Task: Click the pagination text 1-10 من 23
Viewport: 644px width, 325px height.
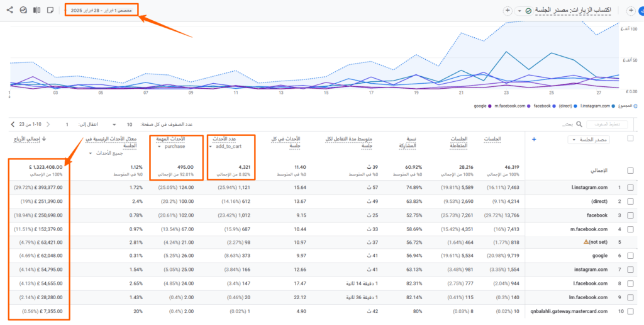Action: coord(30,124)
